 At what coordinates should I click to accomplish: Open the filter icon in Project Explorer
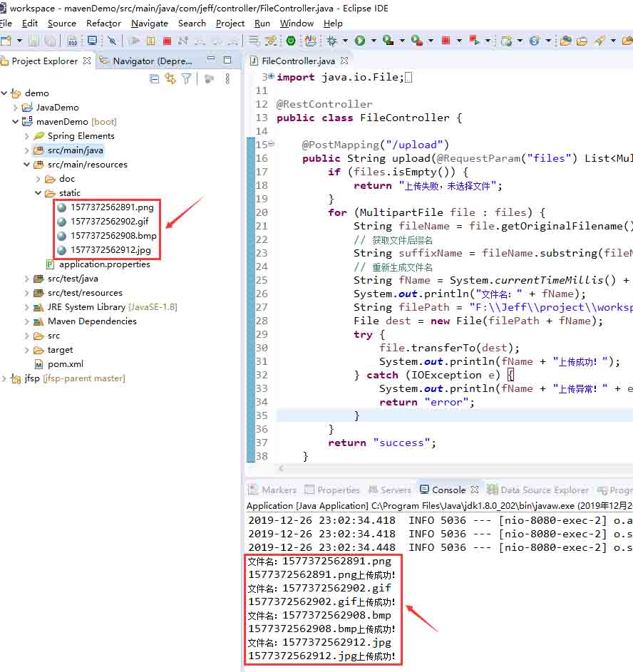(x=186, y=79)
